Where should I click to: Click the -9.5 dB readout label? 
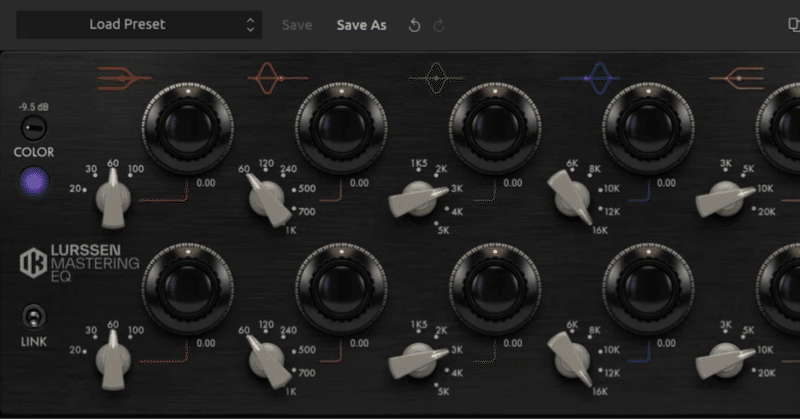pyautogui.click(x=34, y=107)
